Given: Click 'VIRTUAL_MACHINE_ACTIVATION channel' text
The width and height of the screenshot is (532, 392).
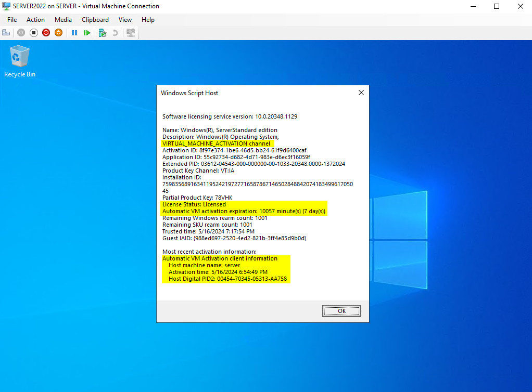Looking at the screenshot, I should click(x=216, y=143).
